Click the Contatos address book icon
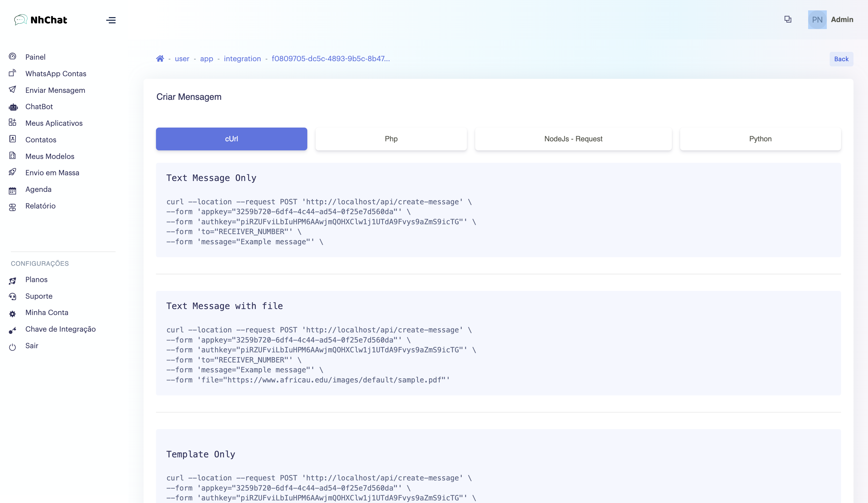The width and height of the screenshot is (868, 503). click(12, 139)
